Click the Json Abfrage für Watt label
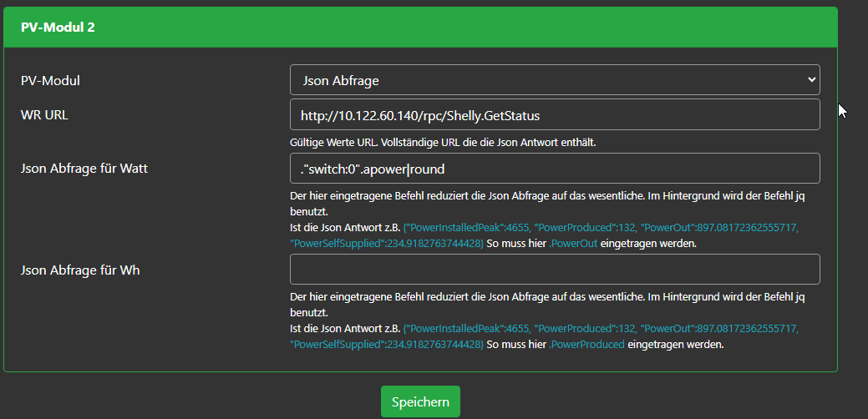868x419 pixels. click(84, 169)
